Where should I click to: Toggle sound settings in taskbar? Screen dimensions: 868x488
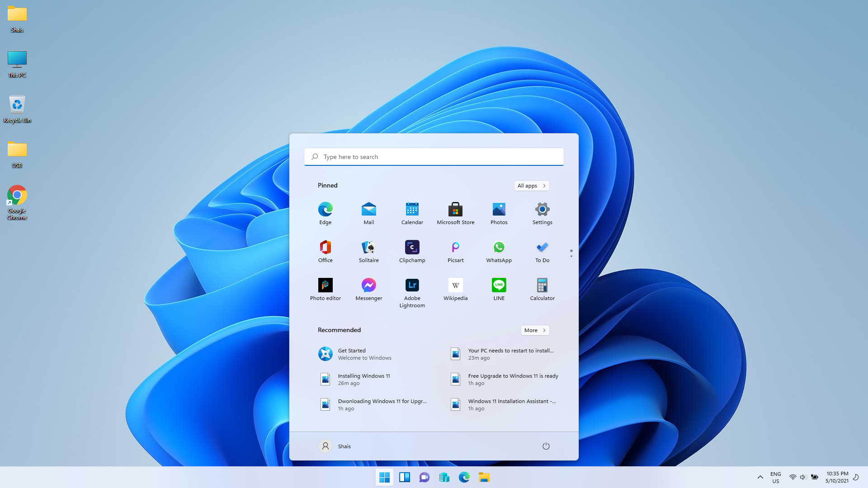pos(802,477)
